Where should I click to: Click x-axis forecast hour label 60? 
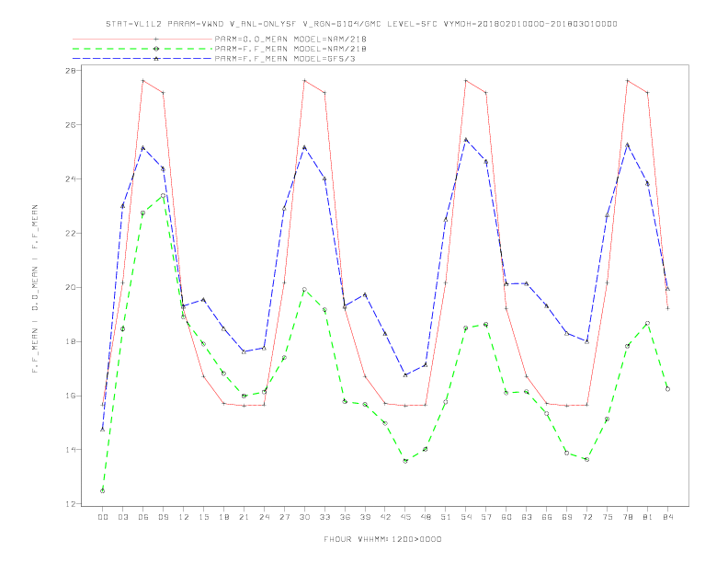(x=506, y=517)
